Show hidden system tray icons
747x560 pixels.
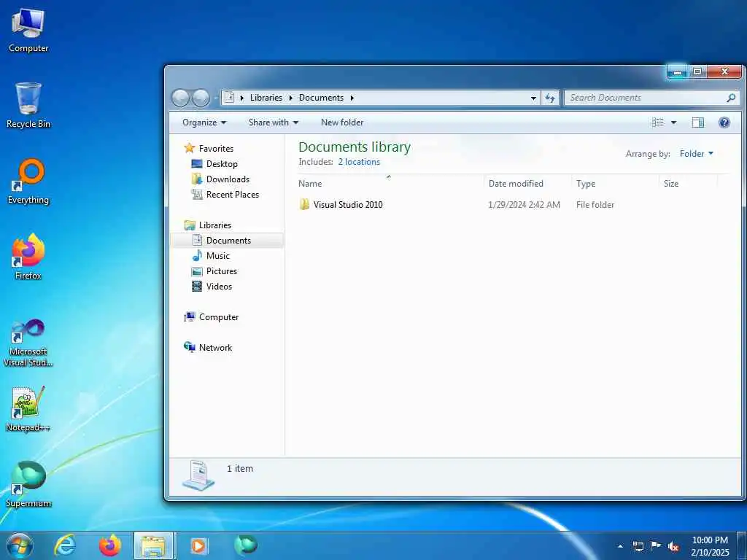click(x=620, y=547)
